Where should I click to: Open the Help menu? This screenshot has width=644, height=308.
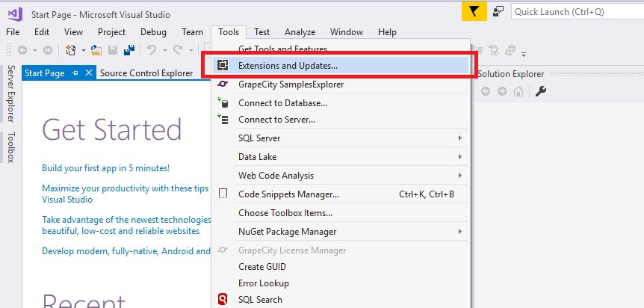click(387, 32)
